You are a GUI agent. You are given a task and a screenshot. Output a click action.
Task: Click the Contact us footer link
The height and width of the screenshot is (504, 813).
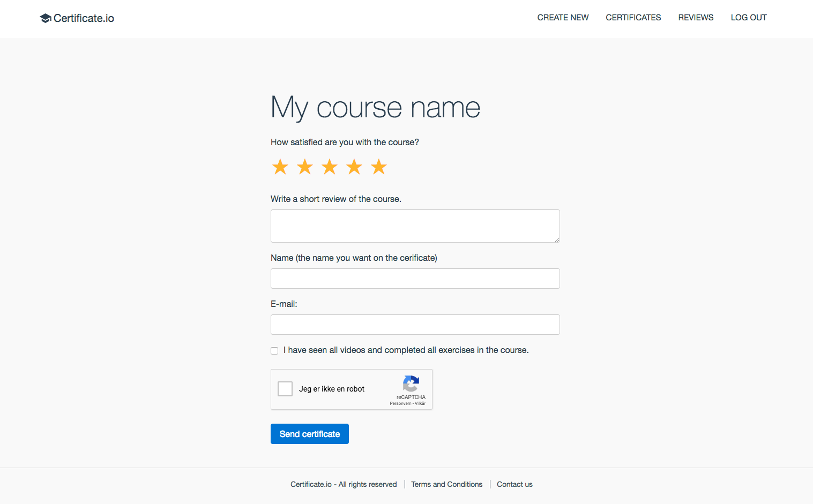(x=514, y=484)
